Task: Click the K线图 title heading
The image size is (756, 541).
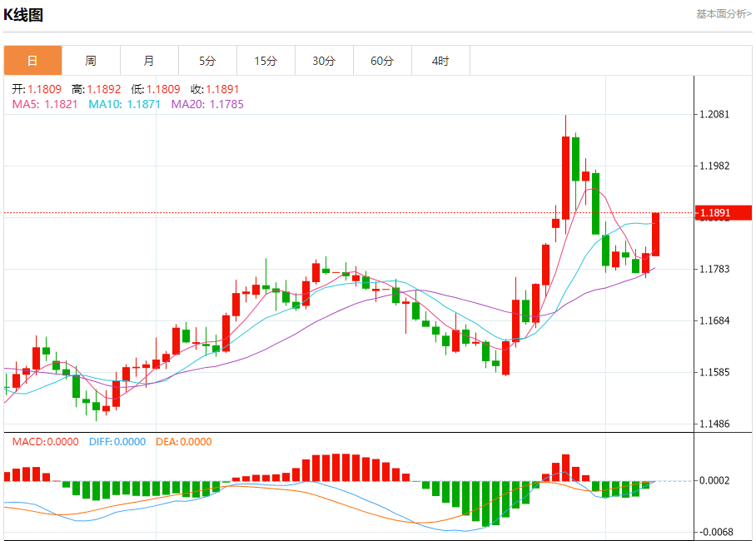Action: (x=23, y=15)
